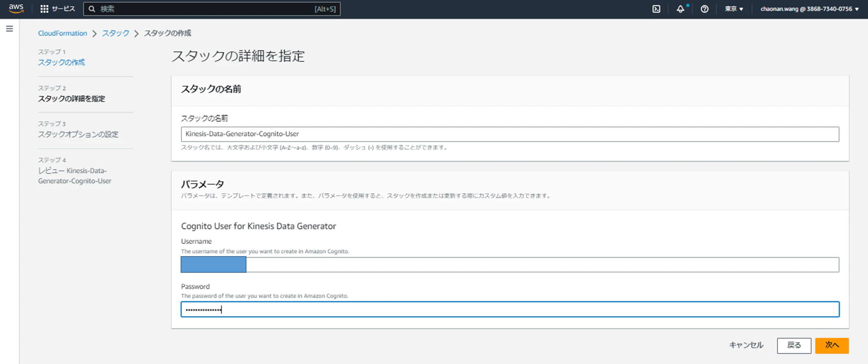Click step 2 スタックの詳細を指定 text
The image size is (868, 364).
tap(72, 99)
